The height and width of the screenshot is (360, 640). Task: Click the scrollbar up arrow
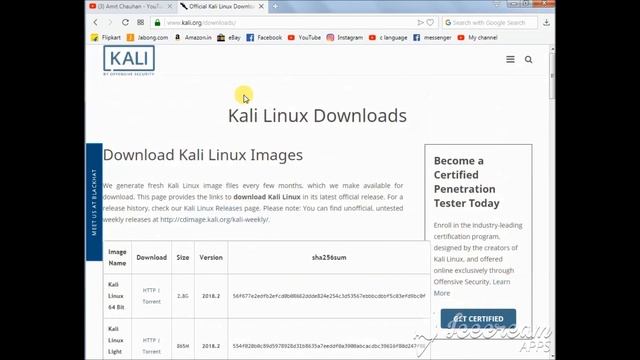click(x=552, y=49)
